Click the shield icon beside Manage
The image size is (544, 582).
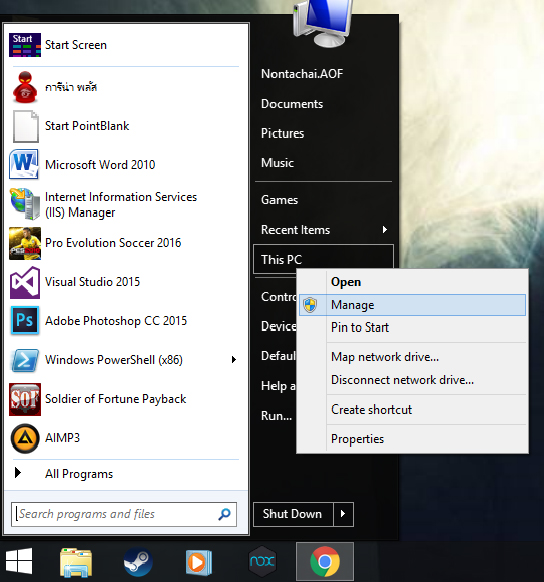(310, 305)
